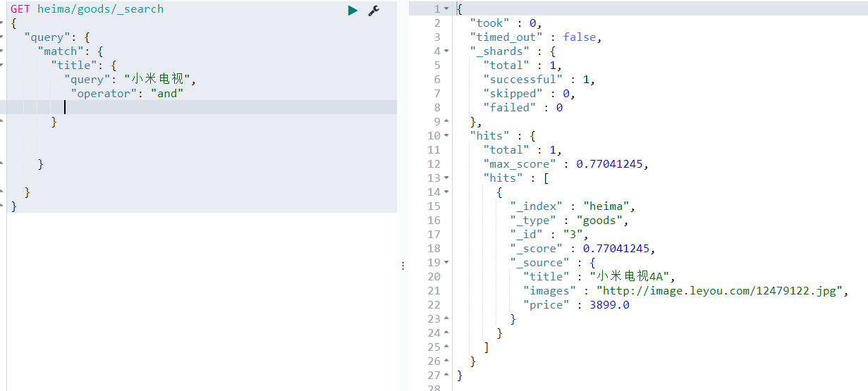The height and width of the screenshot is (391, 868).
Task: Collapse the outer "hits" object at line 10
Action: click(446, 136)
